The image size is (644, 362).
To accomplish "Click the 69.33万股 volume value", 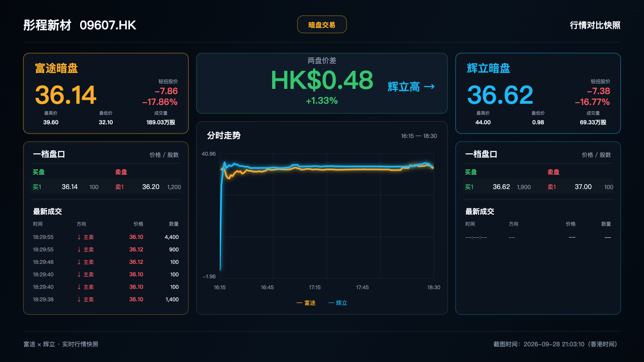I will [593, 122].
